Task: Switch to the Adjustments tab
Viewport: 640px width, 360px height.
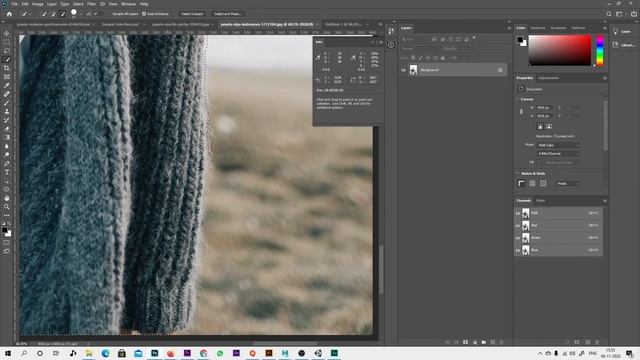Action: click(x=548, y=78)
